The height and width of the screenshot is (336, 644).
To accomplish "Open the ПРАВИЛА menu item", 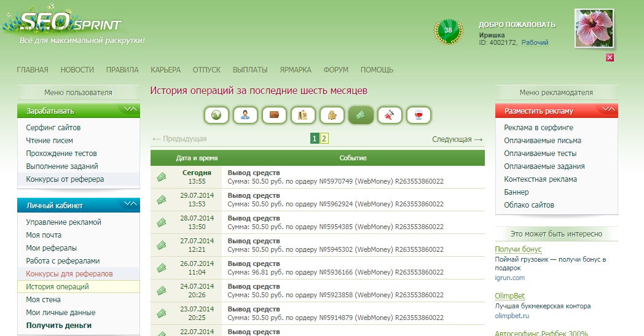I will pos(122,70).
